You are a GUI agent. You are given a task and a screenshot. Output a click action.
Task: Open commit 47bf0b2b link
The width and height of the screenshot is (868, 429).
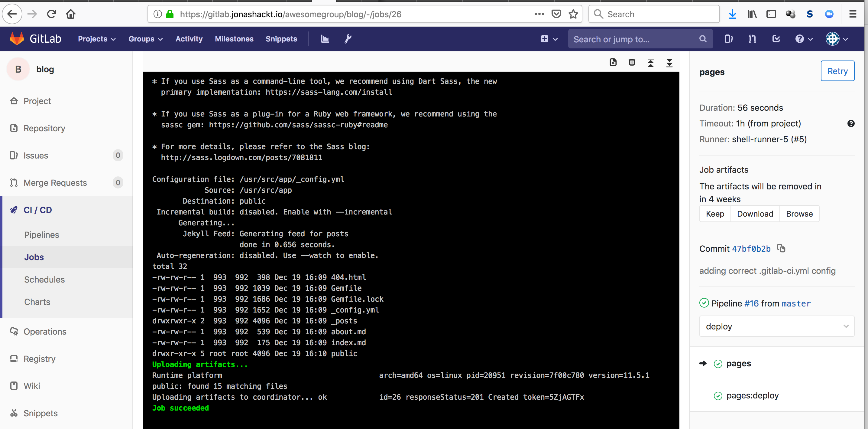[x=751, y=249]
